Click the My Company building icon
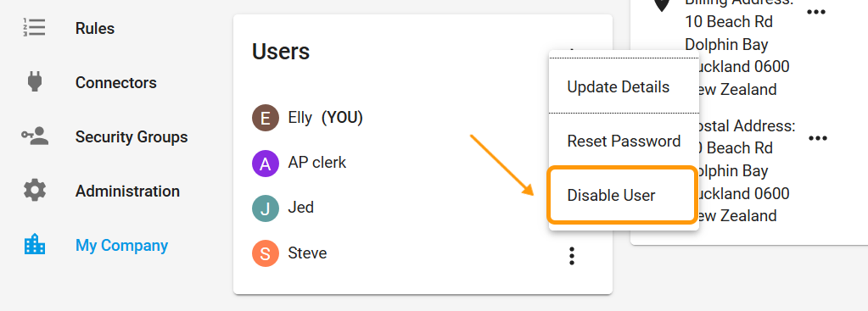Viewport: 868px width, 311px height. (35, 244)
